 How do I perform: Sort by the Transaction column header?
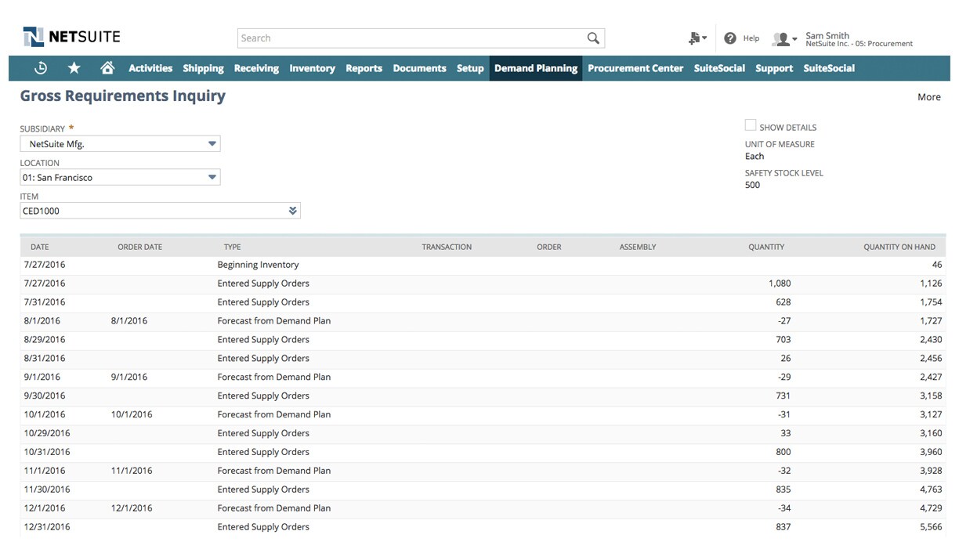coord(447,247)
